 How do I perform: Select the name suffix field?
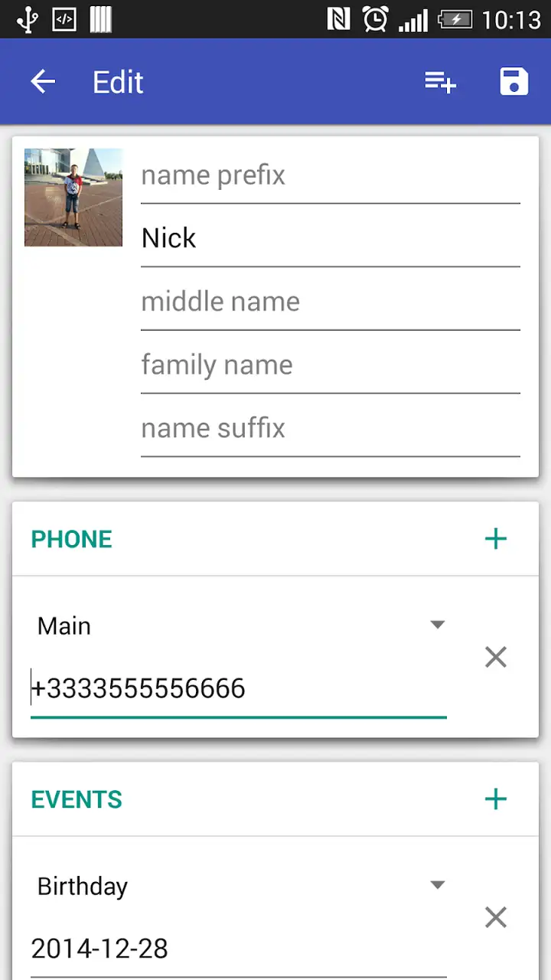(331, 428)
